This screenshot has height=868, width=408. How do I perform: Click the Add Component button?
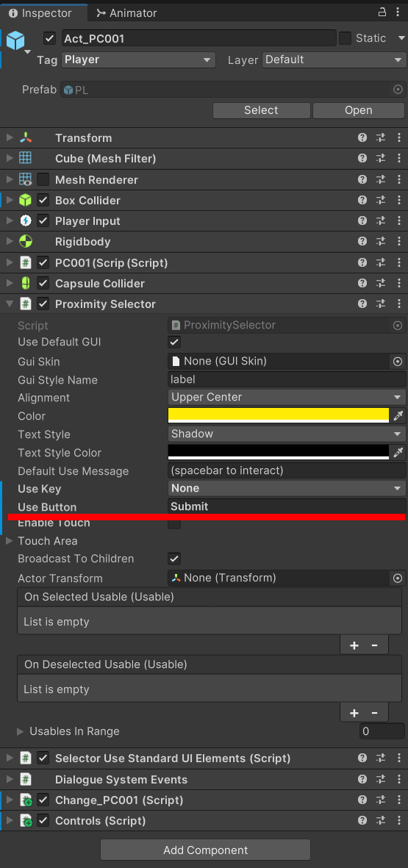pos(205,850)
